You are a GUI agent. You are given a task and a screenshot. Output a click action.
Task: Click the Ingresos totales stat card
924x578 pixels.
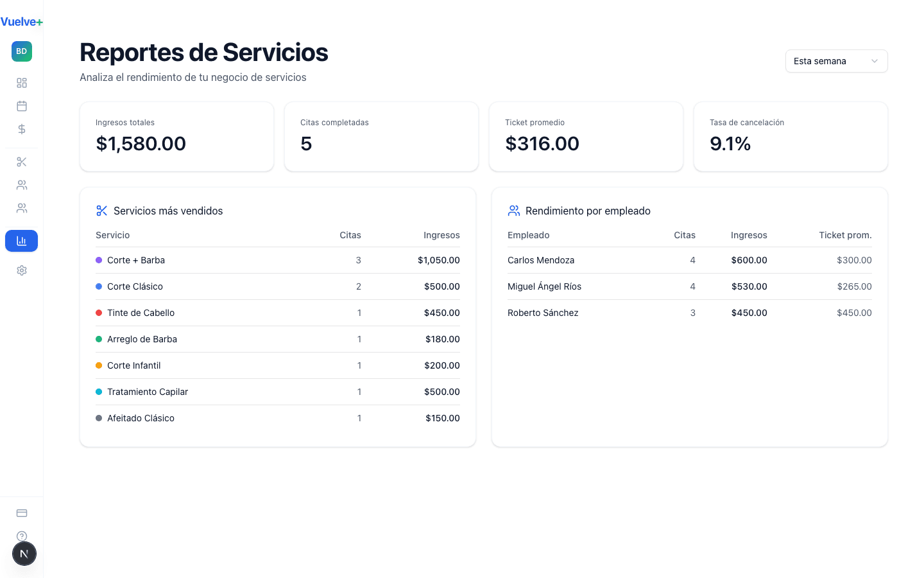(x=176, y=136)
